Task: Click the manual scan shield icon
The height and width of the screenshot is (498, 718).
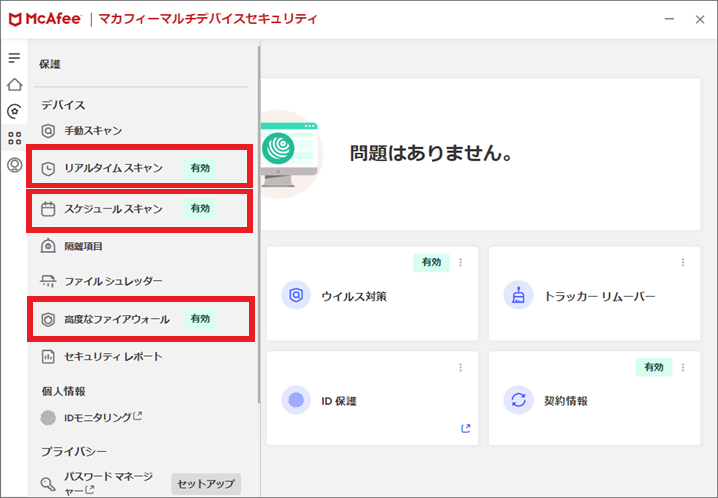Action: pos(48,131)
